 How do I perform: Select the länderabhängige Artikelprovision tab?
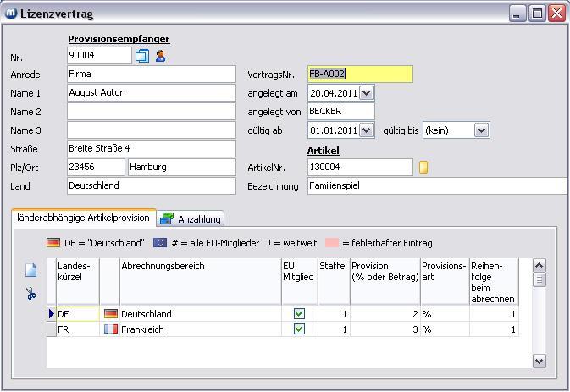point(83,218)
